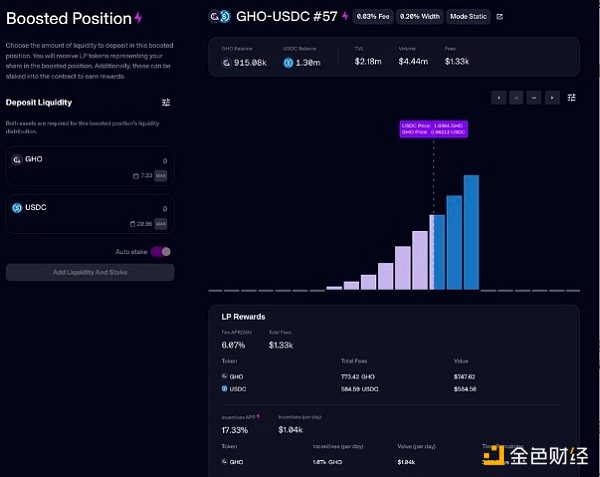Click the TVL value $2.18m
This screenshot has height=477, width=600.
[x=368, y=62]
